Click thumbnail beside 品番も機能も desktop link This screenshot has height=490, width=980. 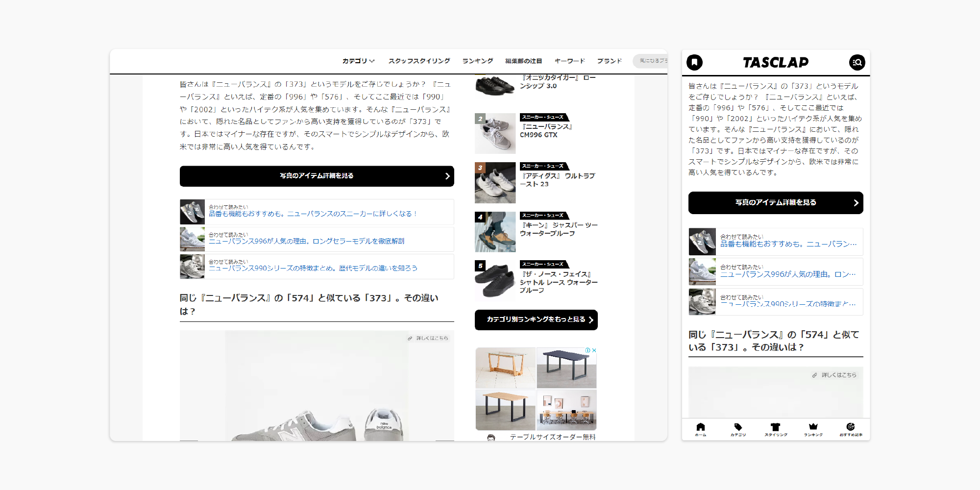(x=192, y=212)
